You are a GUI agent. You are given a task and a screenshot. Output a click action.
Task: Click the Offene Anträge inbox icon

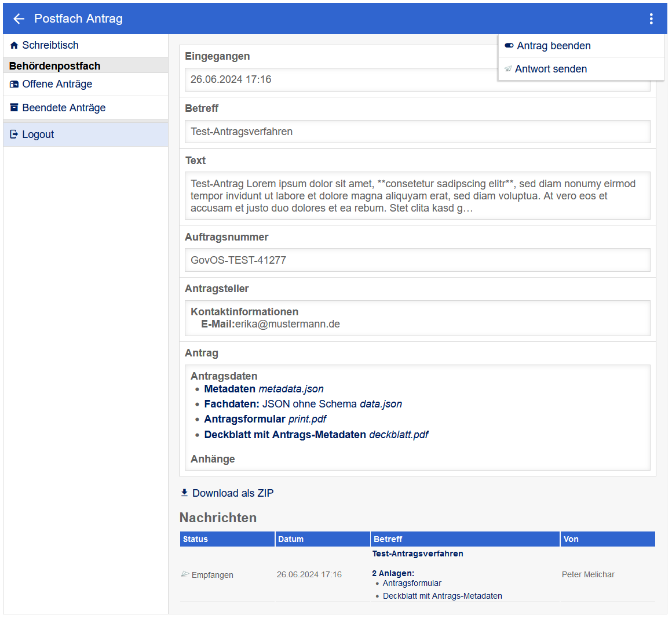coord(14,85)
